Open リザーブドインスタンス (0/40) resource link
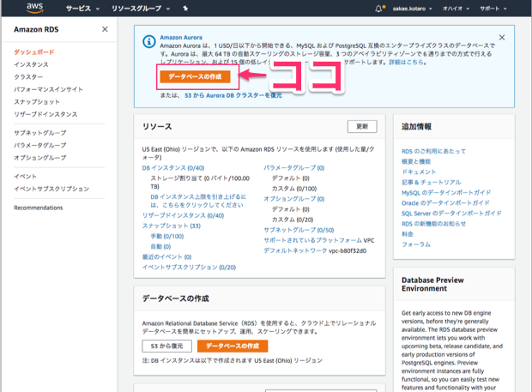532x392 pixels. (184, 215)
